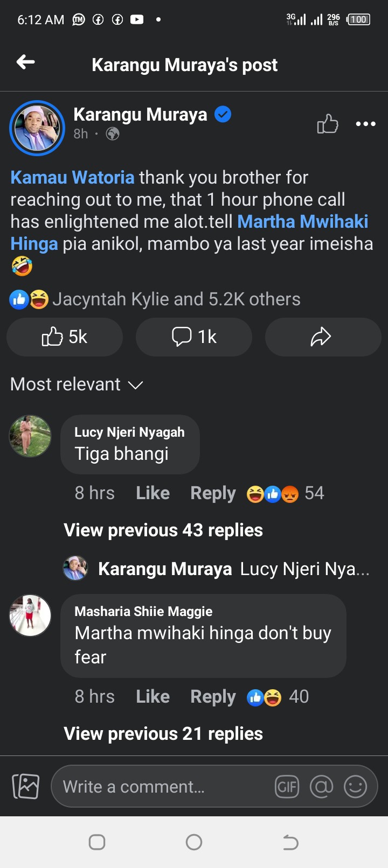Image resolution: width=388 pixels, height=868 pixels.
Task: Open the emoji smiley picker
Action: point(356,787)
